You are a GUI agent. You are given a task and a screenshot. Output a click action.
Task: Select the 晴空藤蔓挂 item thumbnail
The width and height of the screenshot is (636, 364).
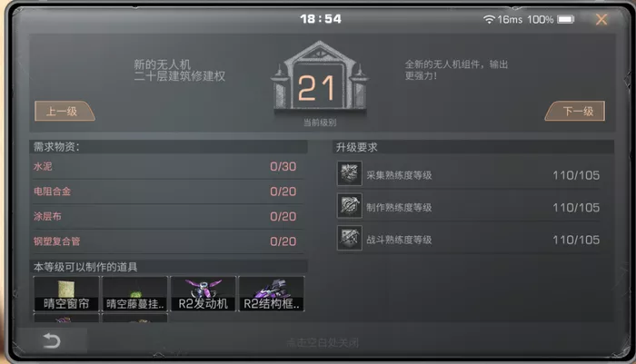point(134,294)
